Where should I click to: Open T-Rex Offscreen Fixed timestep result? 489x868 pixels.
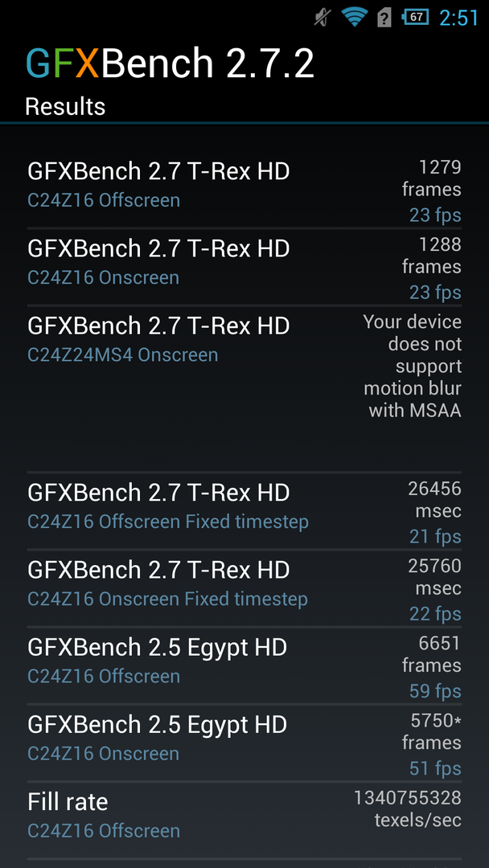click(168, 506)
